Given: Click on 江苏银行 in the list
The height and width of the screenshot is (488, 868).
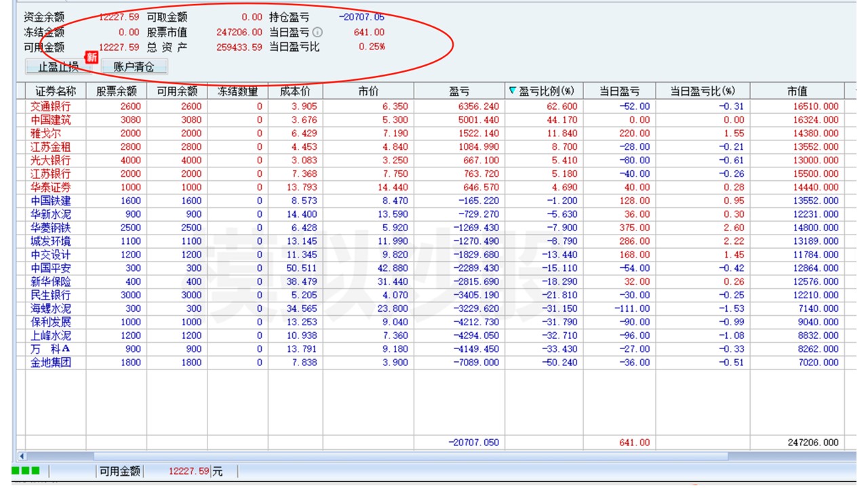Looking at the screenshot, I should click(51, 174).
